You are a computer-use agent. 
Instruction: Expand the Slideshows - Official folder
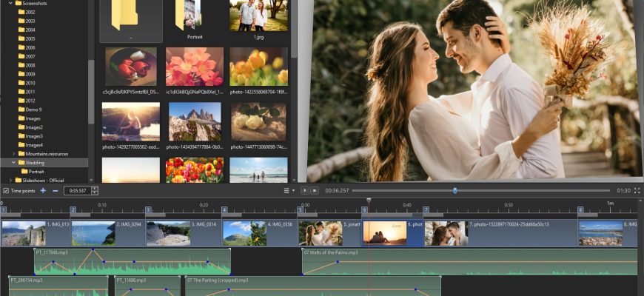[10, 181]
